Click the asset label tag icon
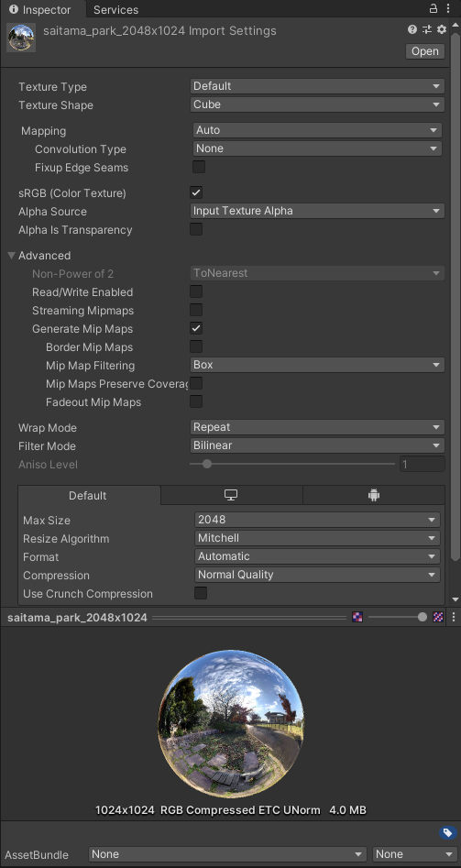Viewport: 461px width, 868px height. 447,832
